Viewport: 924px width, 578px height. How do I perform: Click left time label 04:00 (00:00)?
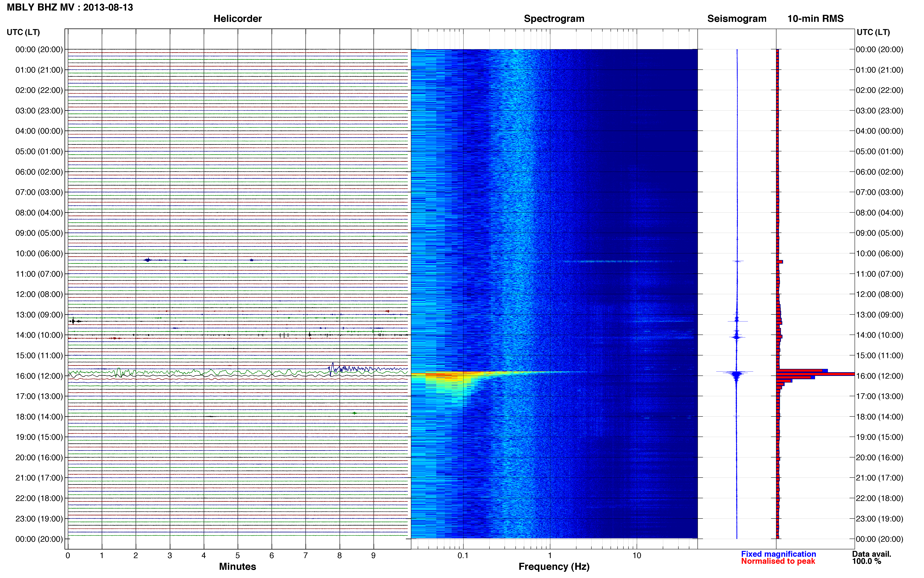[x=39, y=131]
